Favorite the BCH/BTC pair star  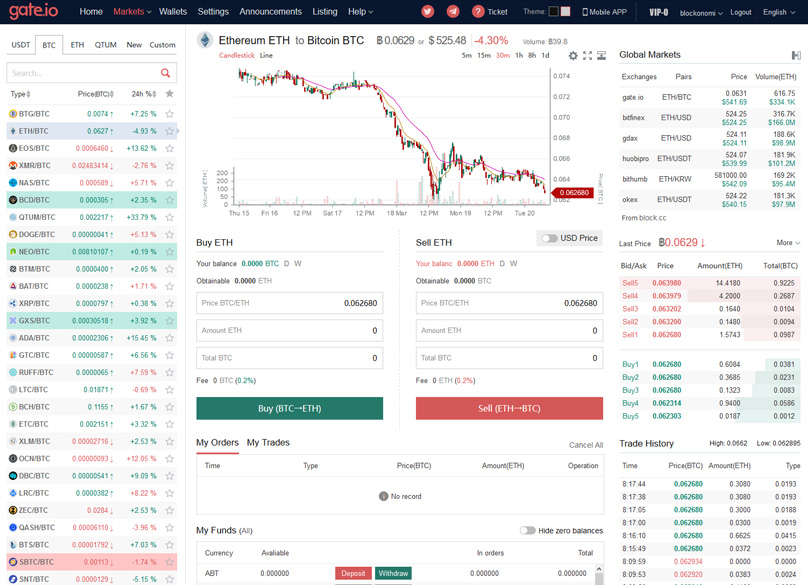click(x=170, y=407)
